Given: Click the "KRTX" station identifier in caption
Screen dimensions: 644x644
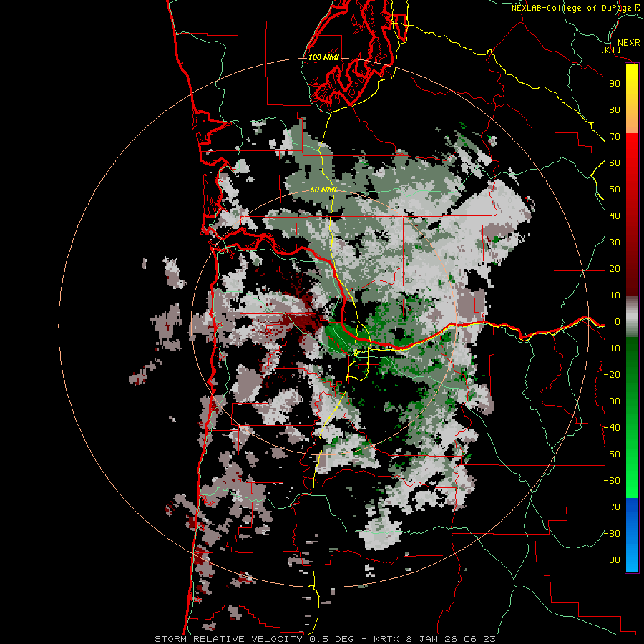Looking at the screenshot, I should 386,639.
